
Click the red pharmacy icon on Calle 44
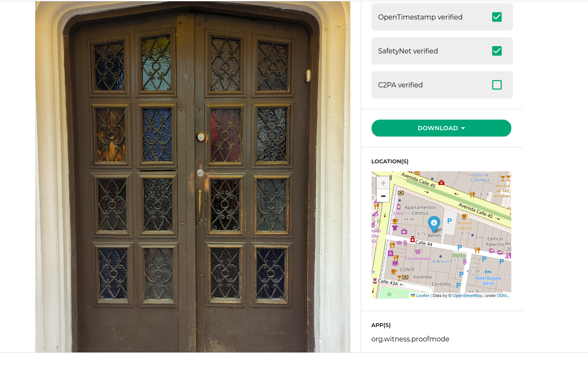tap(413, 240)
